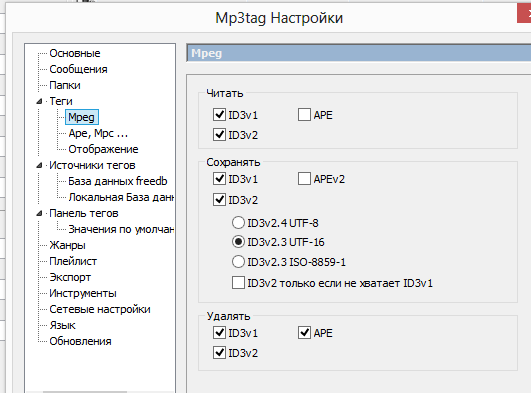This screenshot has width=531, height=393.
Task: Toggle ID3v1 checkbox under Сохранять
Action: (219, 179)
